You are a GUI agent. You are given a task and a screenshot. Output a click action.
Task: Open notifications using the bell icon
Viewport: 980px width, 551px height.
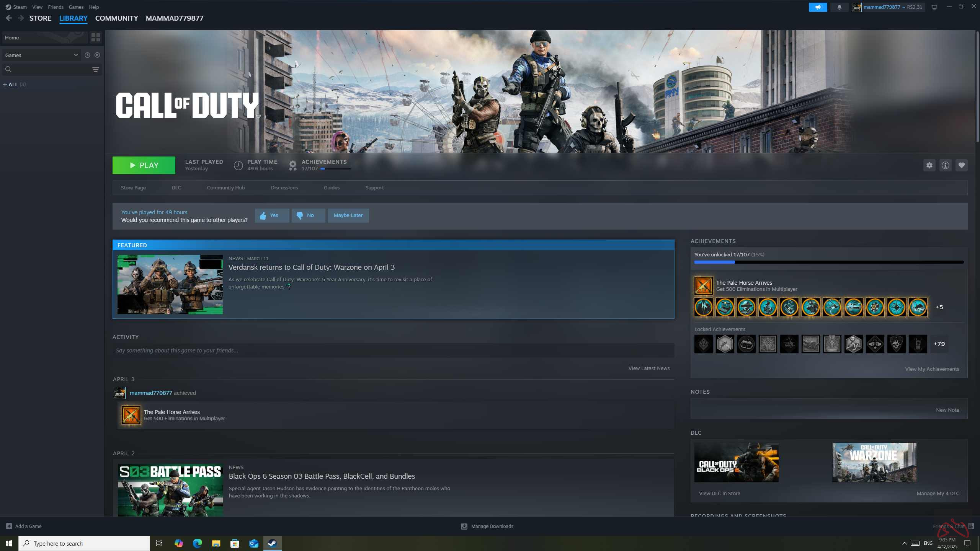click(x=839, y=7)
